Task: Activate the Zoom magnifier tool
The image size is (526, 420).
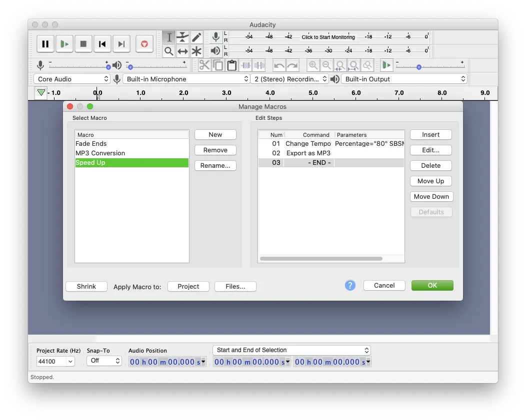Action: pos(169,51)
